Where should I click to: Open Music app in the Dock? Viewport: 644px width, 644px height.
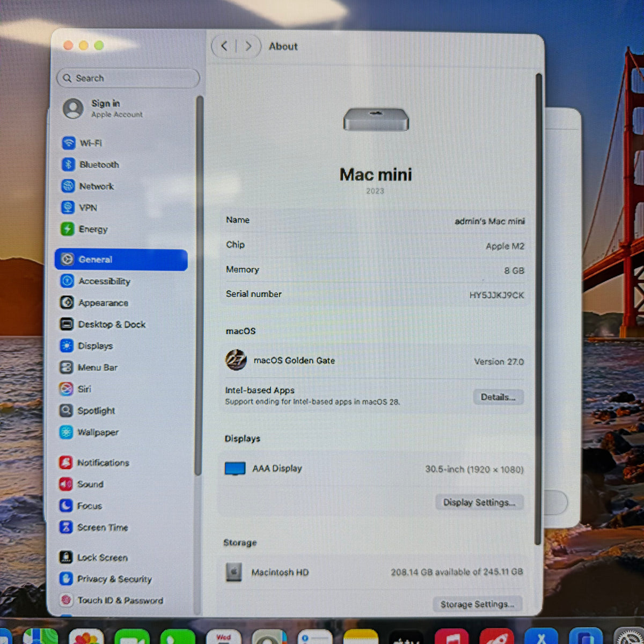point(452,637)
